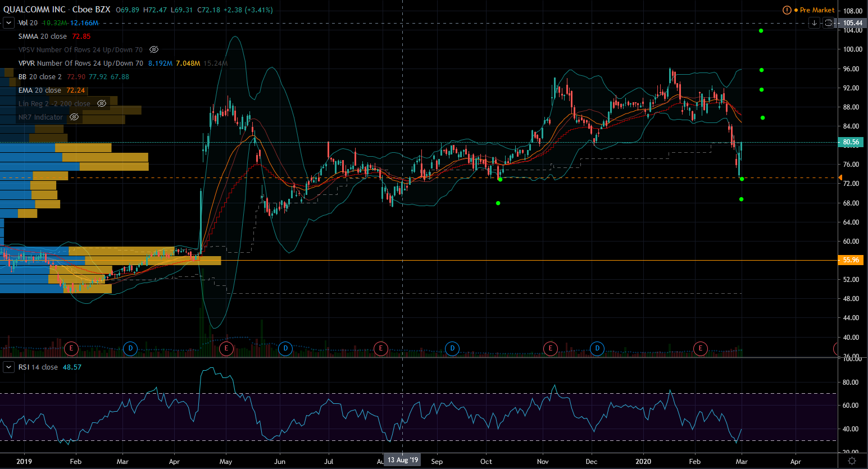Viewport: 868px width, 469px height.
Task: Collapse the main chart indicator legend
Action: 8,23
